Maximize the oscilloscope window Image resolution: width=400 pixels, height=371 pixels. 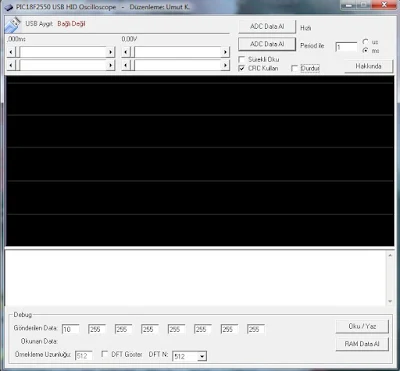click(364, 5)
